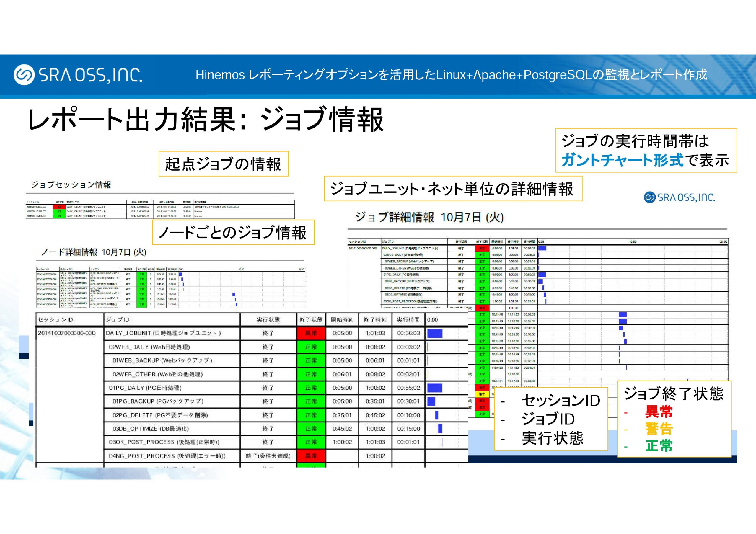The width and height of the screenshot is (756, 534).
Task: Click the 終了(条件未達成) execution state cell
Action: click(268, 456)
